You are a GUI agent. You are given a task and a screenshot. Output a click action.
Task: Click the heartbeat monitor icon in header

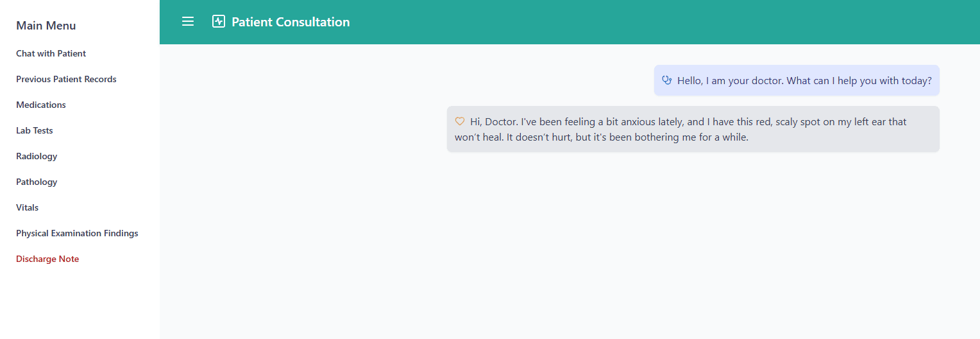(219, 22)
